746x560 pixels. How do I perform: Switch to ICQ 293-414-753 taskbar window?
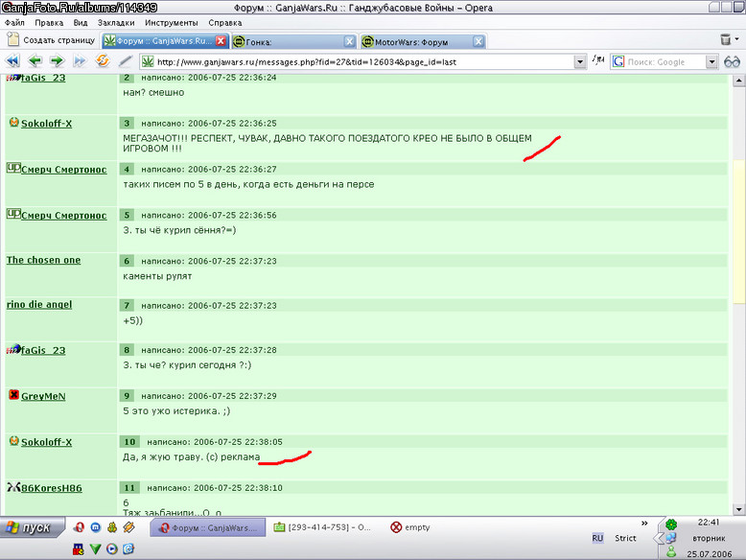pyautogui.click(x=323, y=527)
